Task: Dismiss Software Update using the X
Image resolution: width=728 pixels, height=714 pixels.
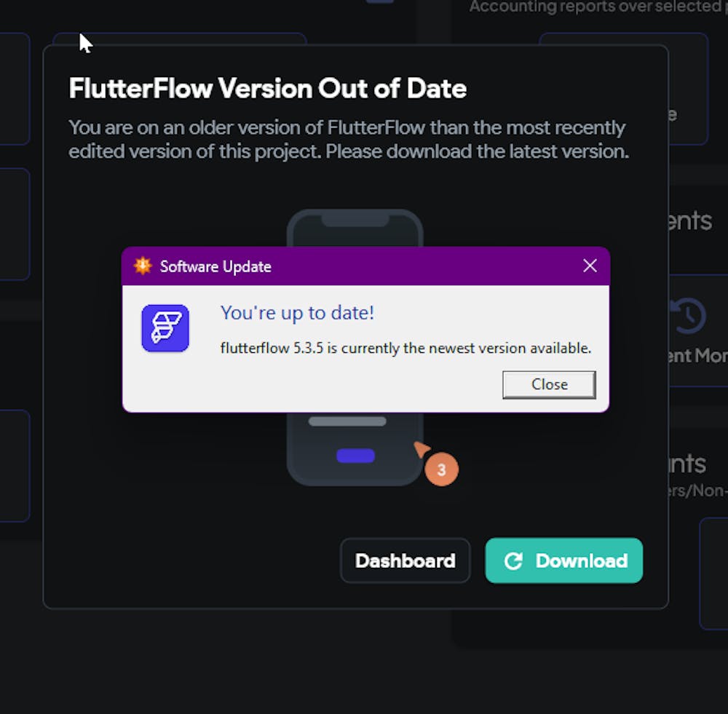Action: pyautogui.click(x=590, y=266)
